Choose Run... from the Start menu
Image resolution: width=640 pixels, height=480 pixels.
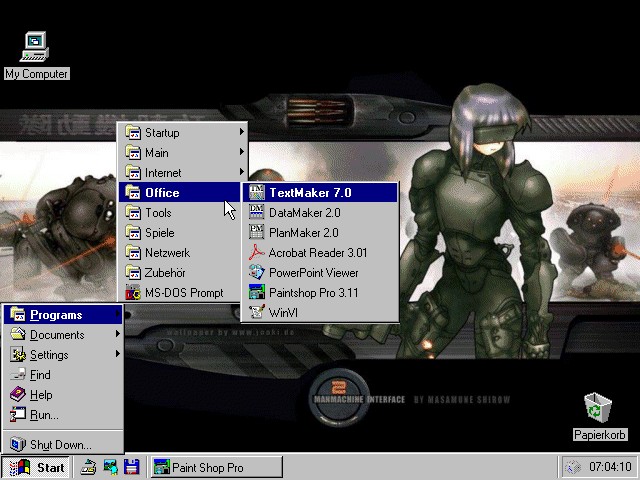[x=63, y=415]
